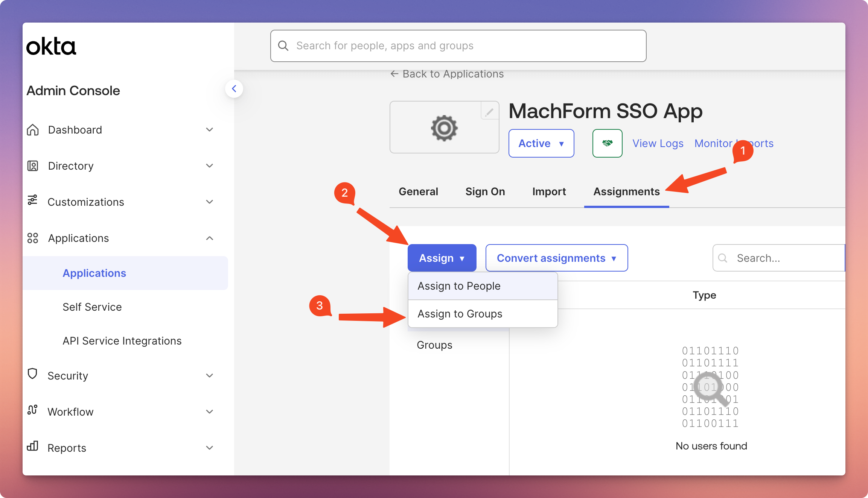The image size is (868, 498).
Task: Open the General tab
Action: [418, 191]
